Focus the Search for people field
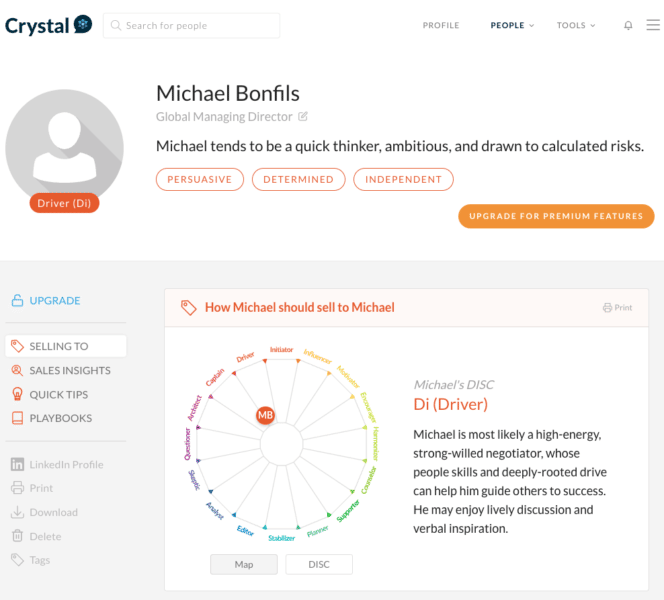 tap(191, 25)
